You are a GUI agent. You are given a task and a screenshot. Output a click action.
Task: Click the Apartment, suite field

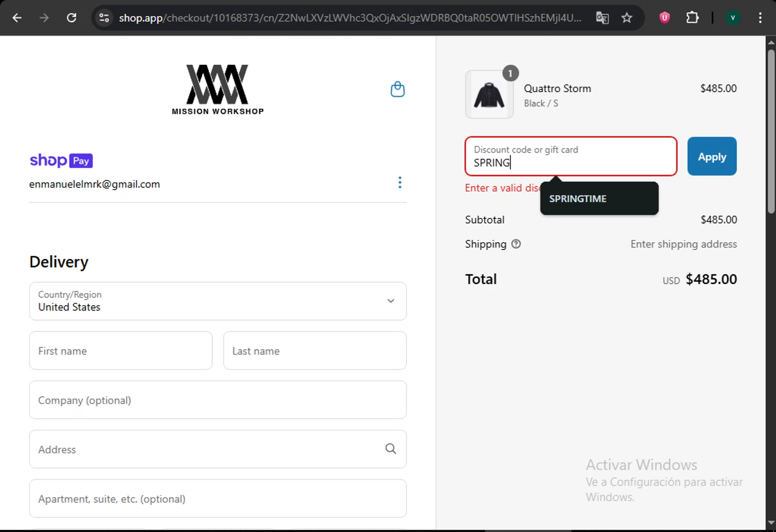click(218, 498)
